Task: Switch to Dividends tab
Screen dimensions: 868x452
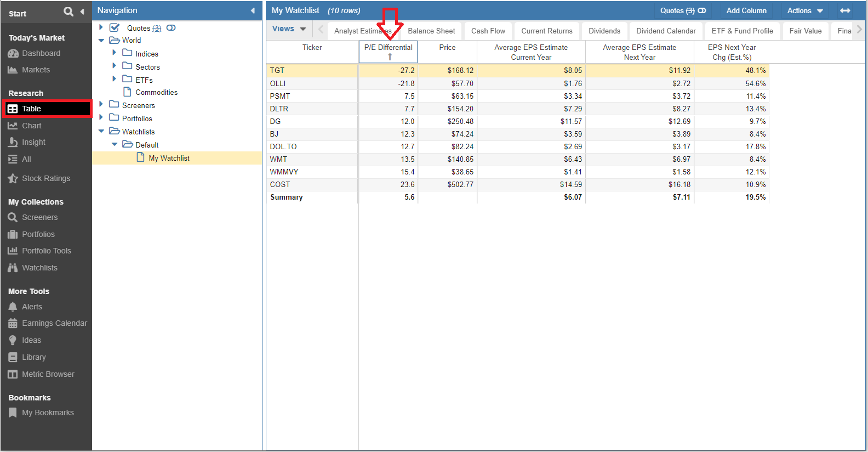Action: [604, 31]
